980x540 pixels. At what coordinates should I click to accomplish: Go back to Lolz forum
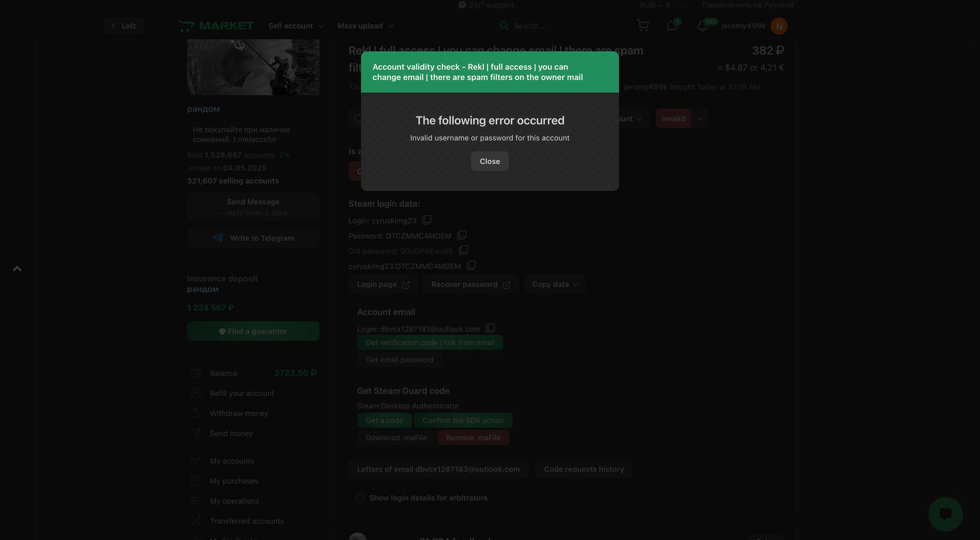coord(124,26)
